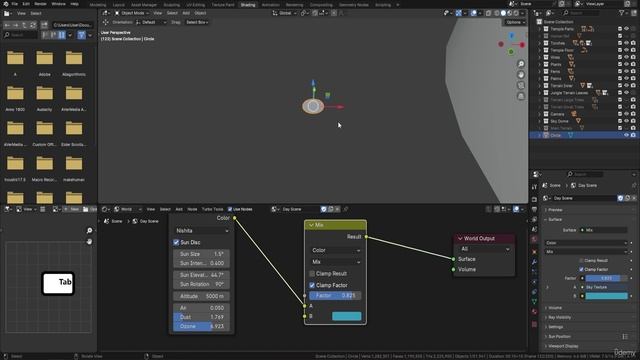Hide the Sky Dome collection with its eye icon
Viewport: 640px width, 360px height.
[626, 121]
